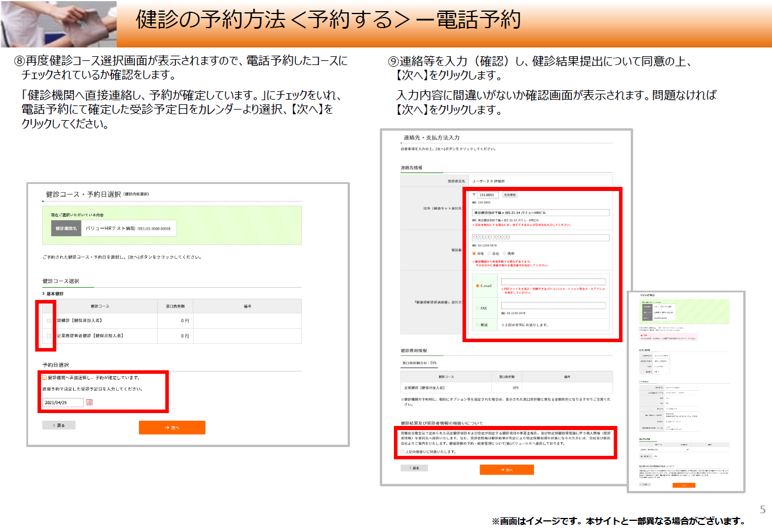Choose FAX as delivery method
This screenshot has width=772, height=532.
478,308
